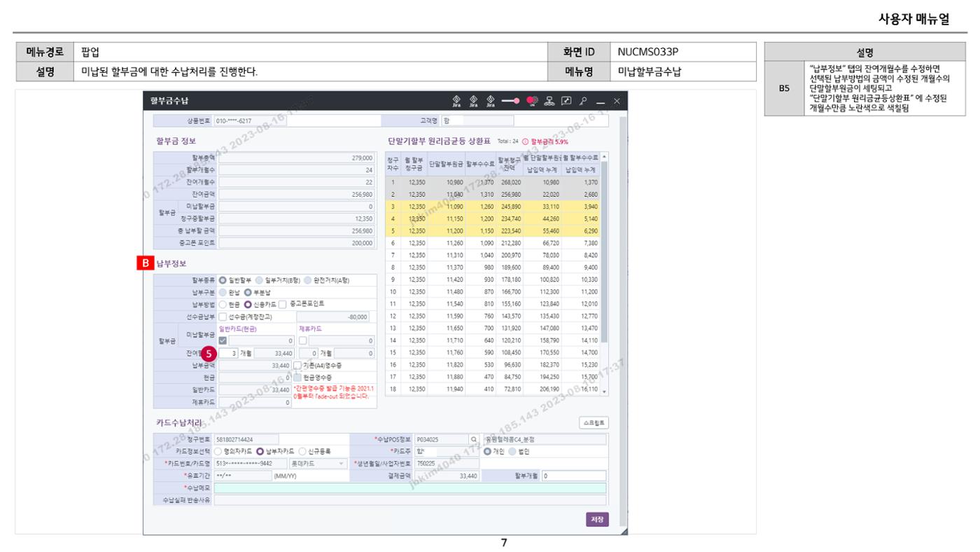Click the 유효기간 expiry date field

coord(242,475)
